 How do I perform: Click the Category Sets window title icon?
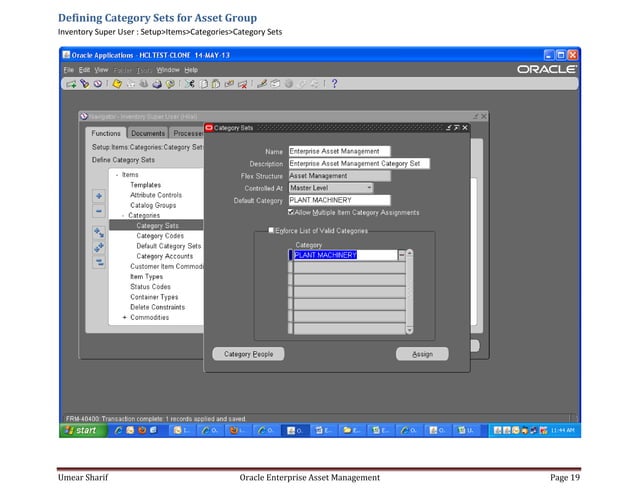click(209, 128)
